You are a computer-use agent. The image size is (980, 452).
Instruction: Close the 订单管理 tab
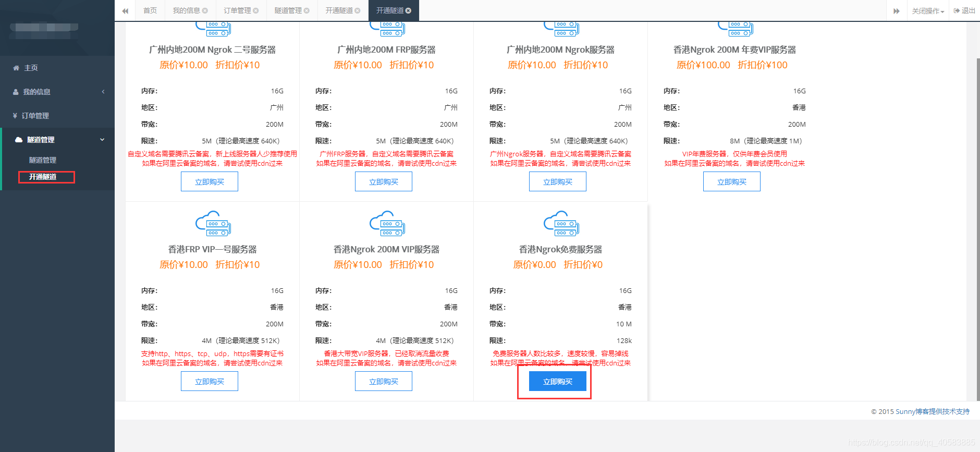[256, 10]
